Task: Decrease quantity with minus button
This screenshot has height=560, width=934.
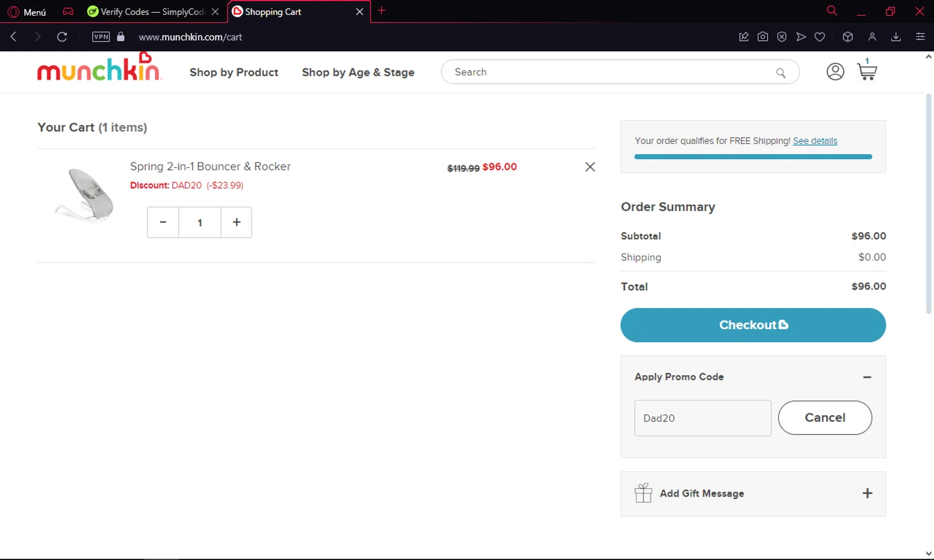Action: point(163,222)
